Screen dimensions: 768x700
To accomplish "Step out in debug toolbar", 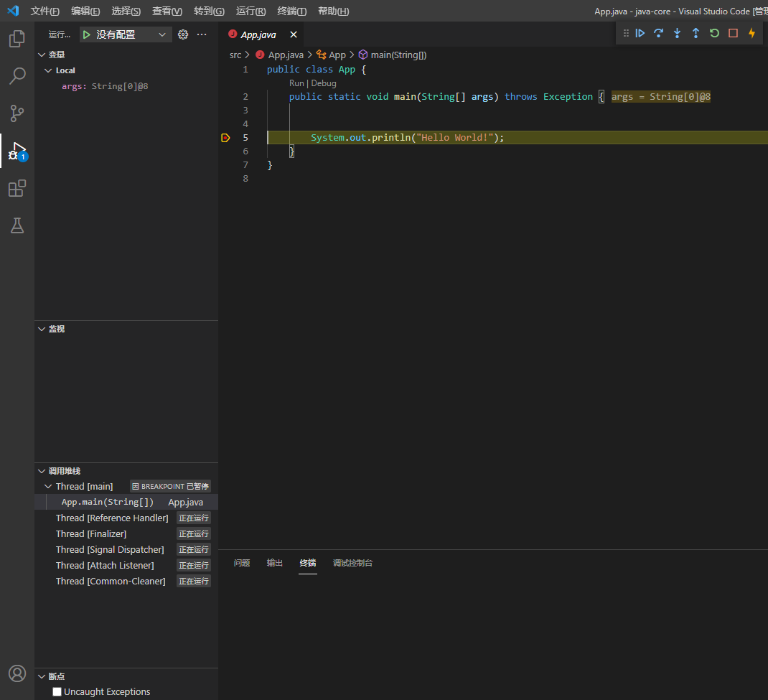I will click(x=696, y=33).
